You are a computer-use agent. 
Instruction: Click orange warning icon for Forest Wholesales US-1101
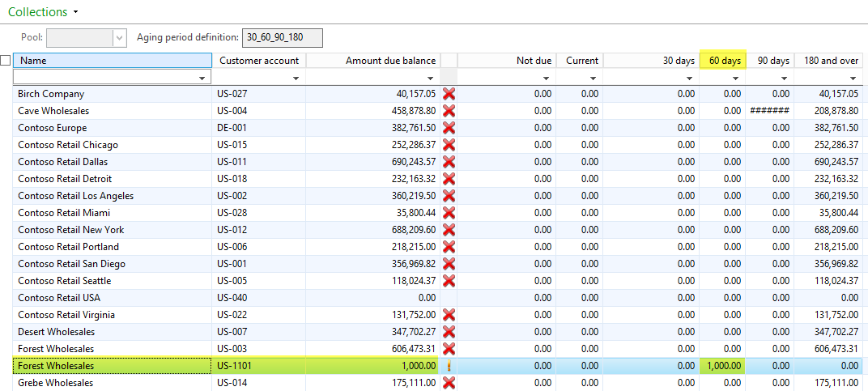[x=449, y=366]
